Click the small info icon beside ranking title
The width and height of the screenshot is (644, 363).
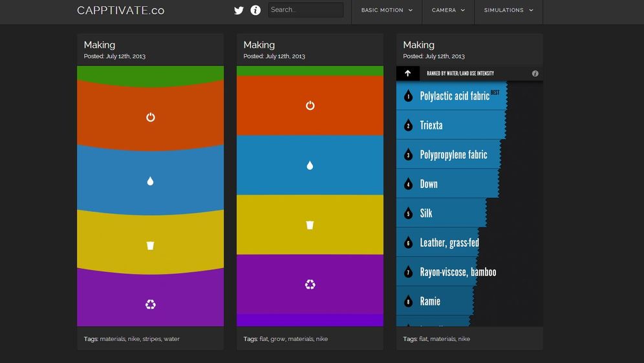[535, 74]
